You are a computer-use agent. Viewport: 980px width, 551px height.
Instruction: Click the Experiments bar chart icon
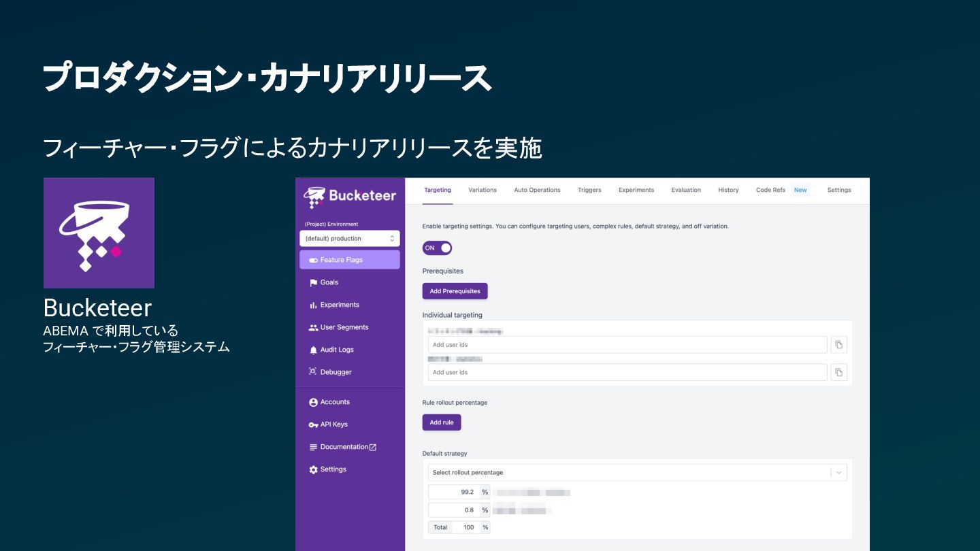coord(313,305)
